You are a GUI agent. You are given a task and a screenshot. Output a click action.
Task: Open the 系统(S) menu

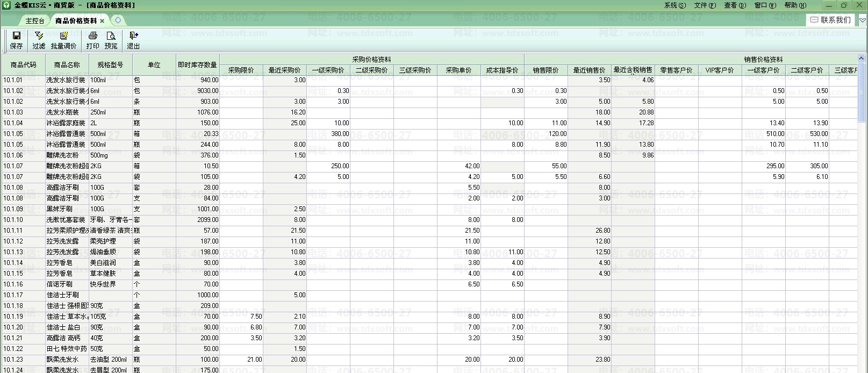(x=675, y=5)
